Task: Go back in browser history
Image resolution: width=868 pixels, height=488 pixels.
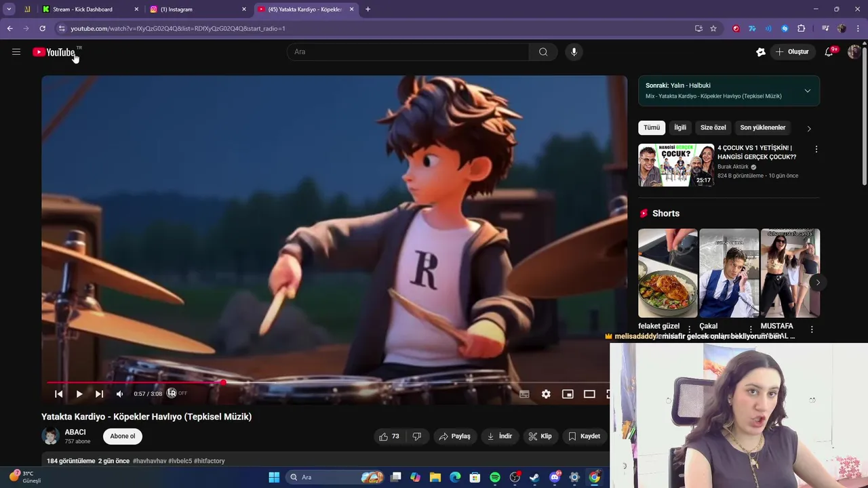Action: [9, 28]
